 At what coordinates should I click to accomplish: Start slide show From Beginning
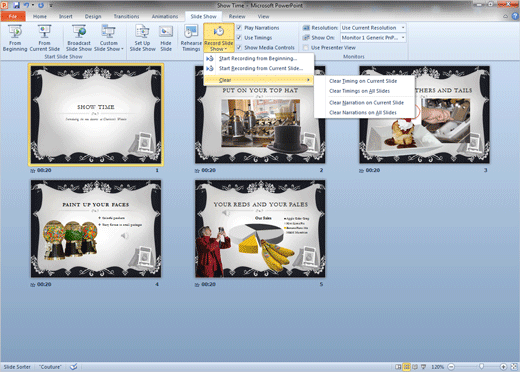tap(15, 38)
